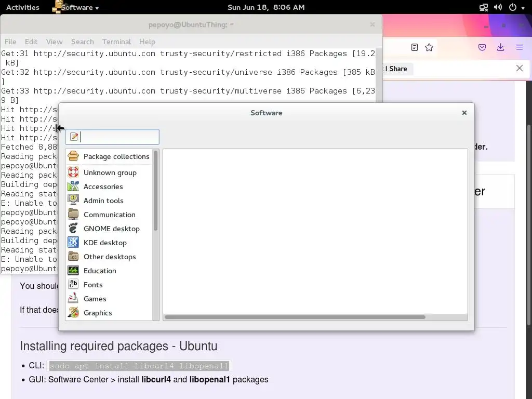Click the GNOME desktop foot icon
Image resolution: width=532 pixels, height=399 pixels.
coord(73,229)
